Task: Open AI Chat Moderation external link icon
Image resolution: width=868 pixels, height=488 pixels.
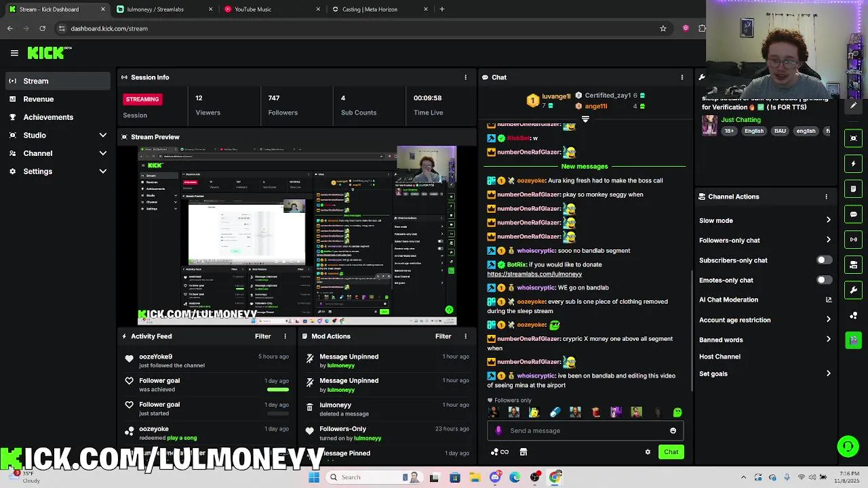Action: click(828, 300)
